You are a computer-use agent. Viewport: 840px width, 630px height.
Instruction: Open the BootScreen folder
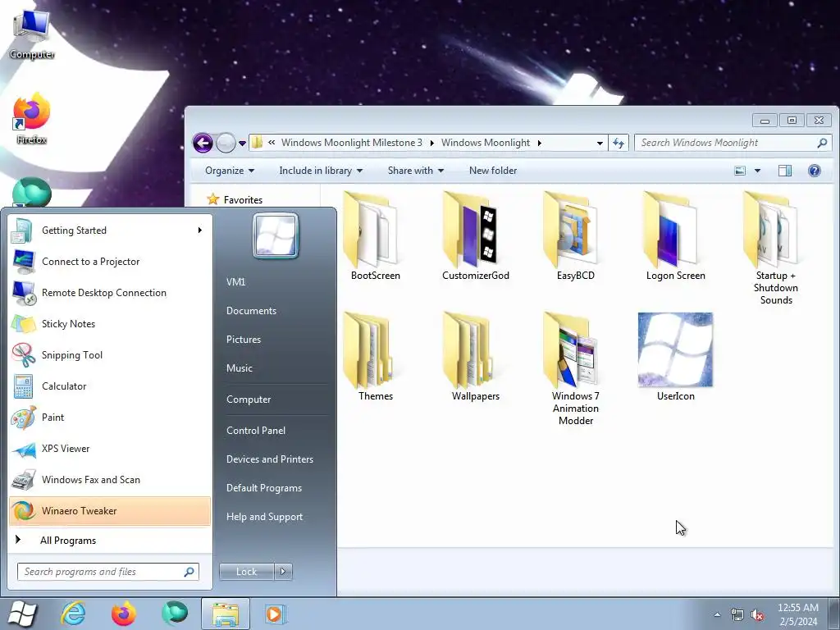375,236
